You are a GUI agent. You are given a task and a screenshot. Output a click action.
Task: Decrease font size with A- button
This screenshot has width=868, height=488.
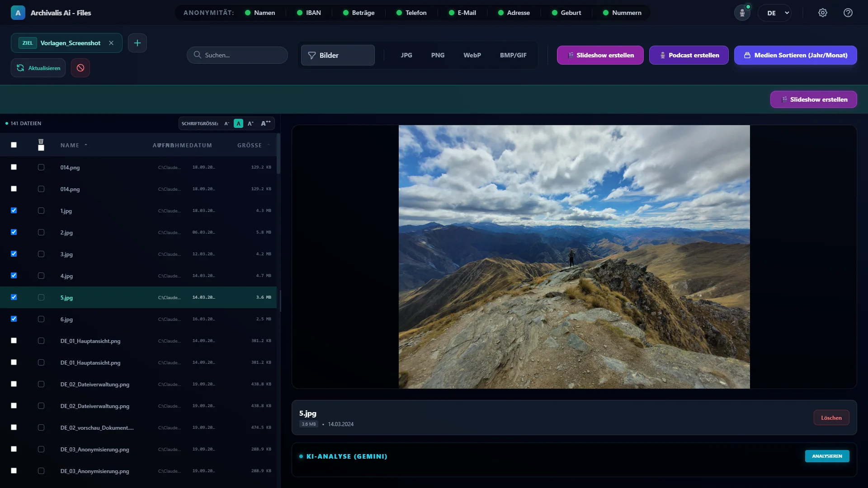[x=227, y=123]
